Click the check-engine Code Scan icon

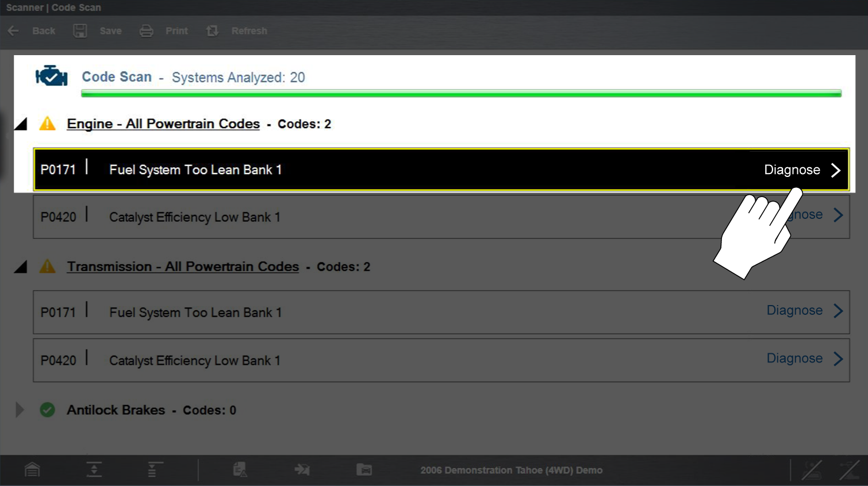click(x=51, y=76)
